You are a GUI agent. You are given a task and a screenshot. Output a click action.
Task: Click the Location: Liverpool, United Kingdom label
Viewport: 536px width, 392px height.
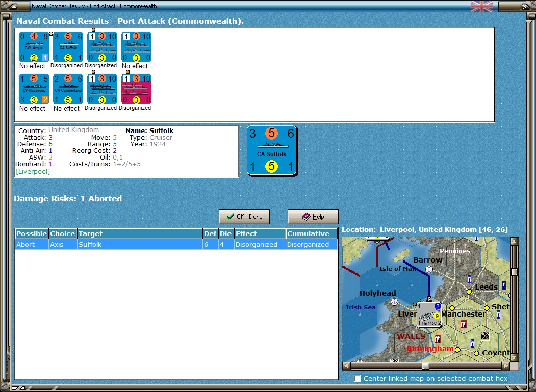(425, 230)
